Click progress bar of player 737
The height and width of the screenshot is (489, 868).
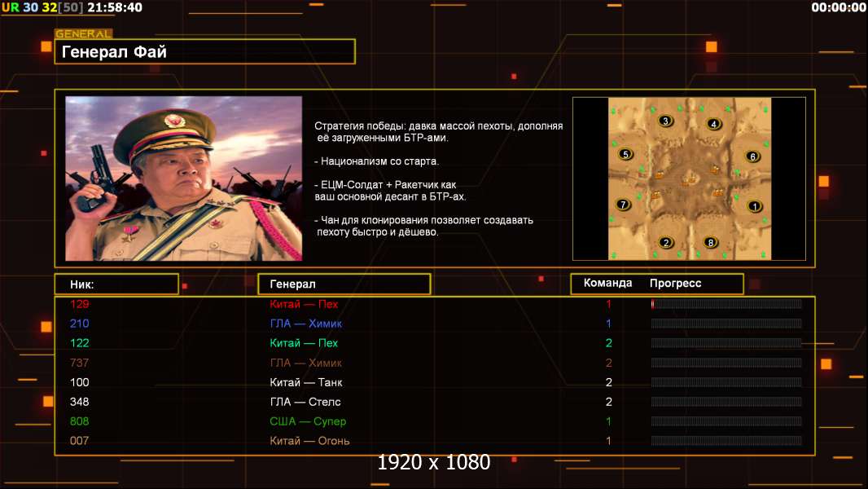(x=726, y=363)
